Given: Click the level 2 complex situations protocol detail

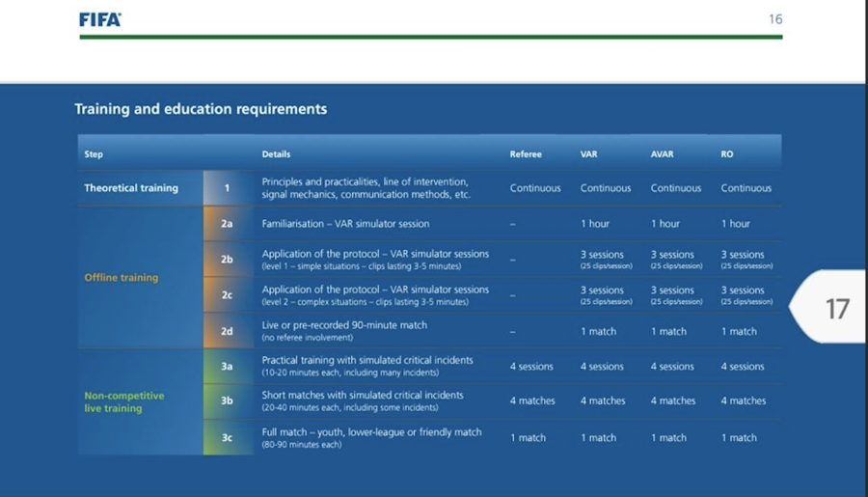Looking at the screenshot, I should click(x=365, y=302).
